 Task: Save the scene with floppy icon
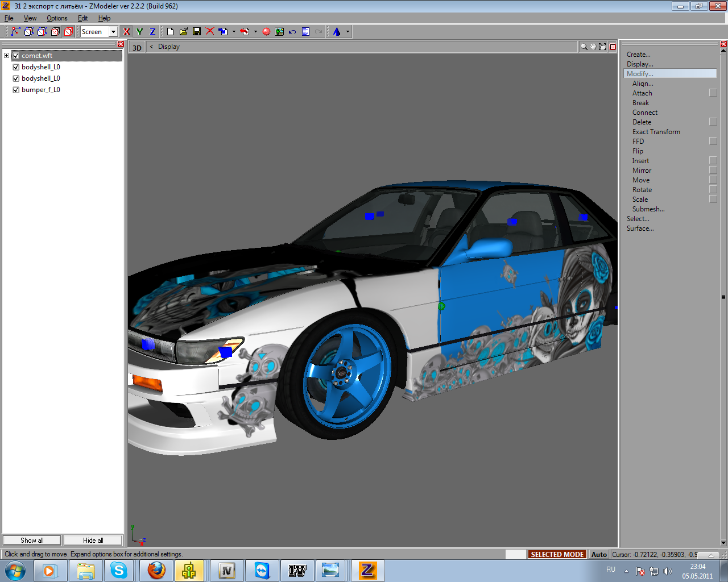pos(197,32)
